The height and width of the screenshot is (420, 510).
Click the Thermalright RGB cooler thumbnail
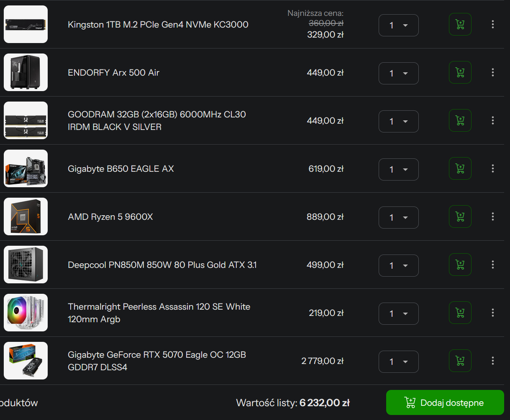pyautogui.click(x=26, y=313)
